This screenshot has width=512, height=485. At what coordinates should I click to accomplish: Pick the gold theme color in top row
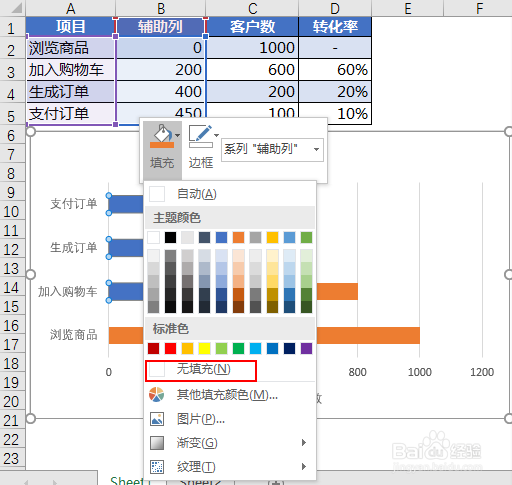click(272, 238)
